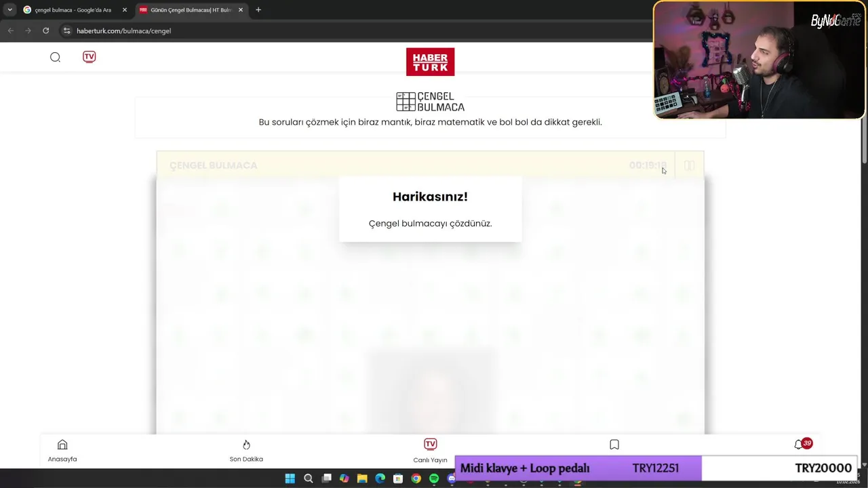Reload the page with refresh icon
This screenshot has width=868, height=488.
click(45, 30)
